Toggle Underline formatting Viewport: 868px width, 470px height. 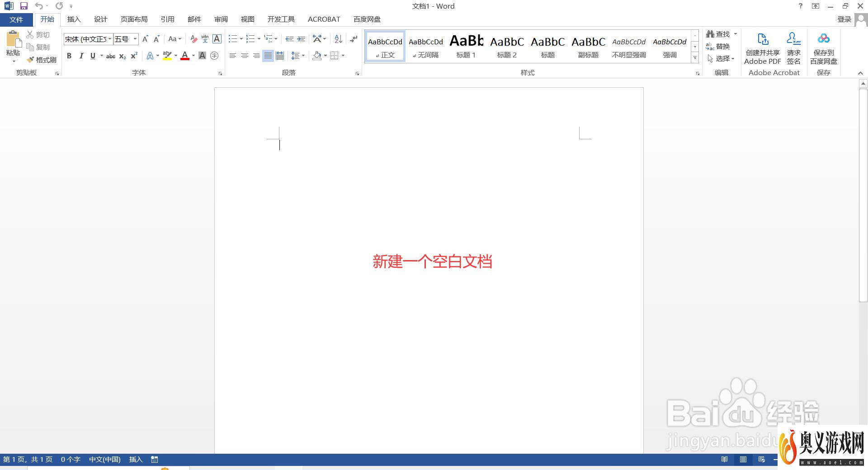[93, 56]
